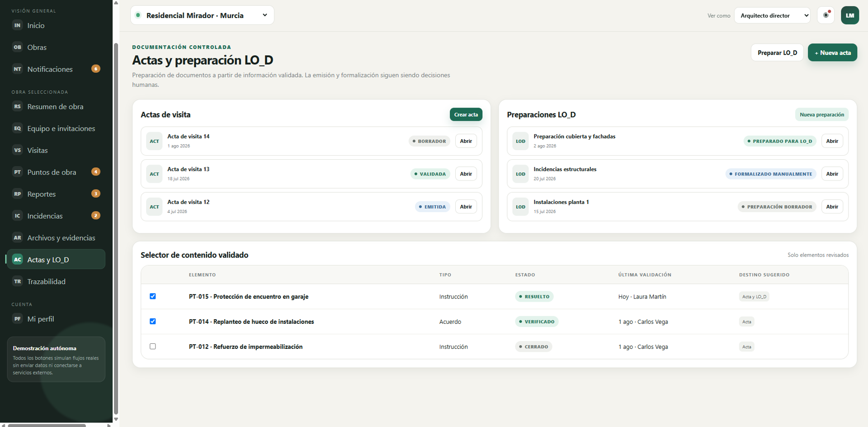Click the PT icon for Puntos de obra
Viewport: 868px width, 427px height.
17,172
